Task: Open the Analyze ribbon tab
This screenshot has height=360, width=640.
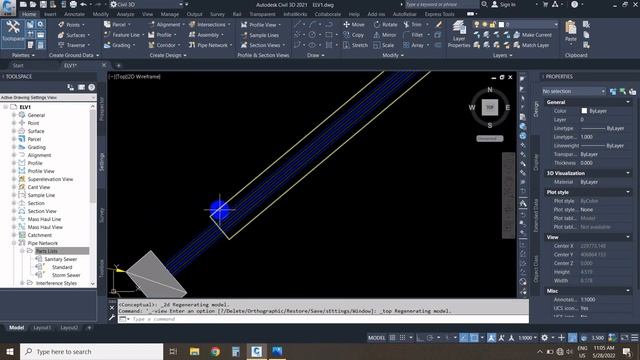Action: [x=125, y=14]
